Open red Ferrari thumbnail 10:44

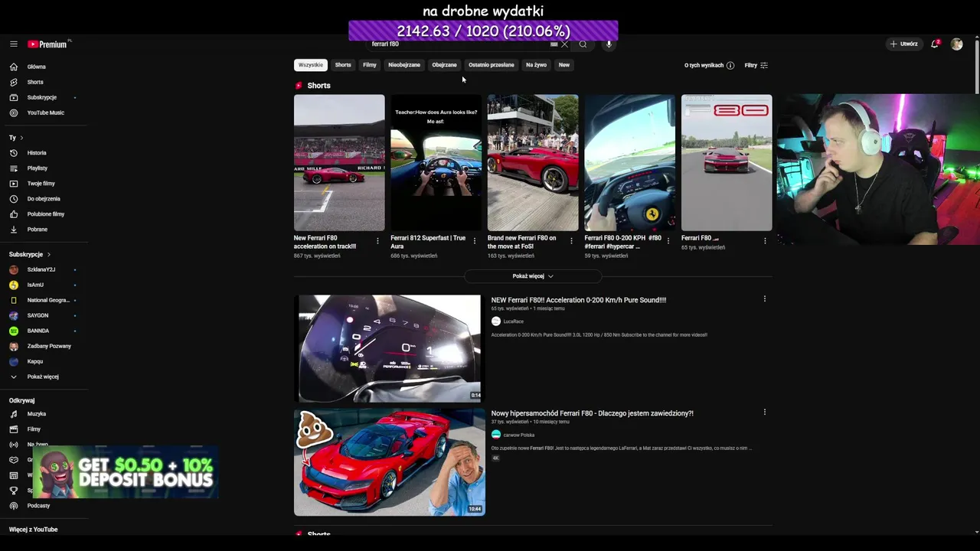click(389, 461)
